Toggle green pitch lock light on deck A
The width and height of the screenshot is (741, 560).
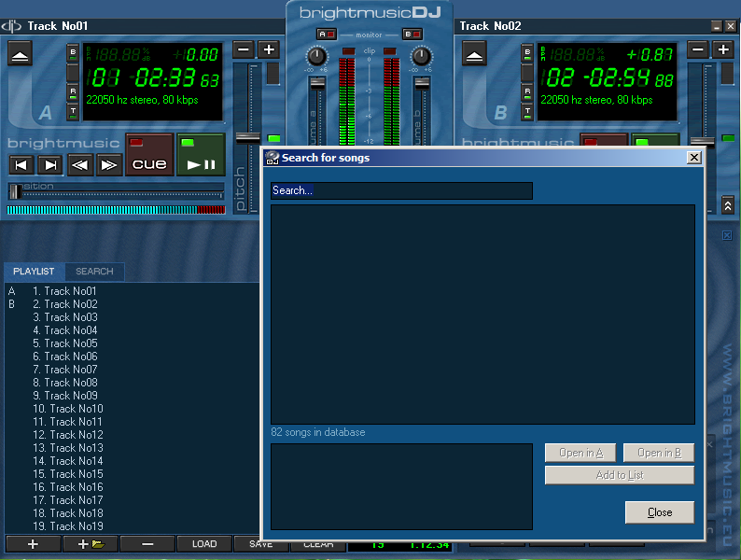tap(273, 138)
